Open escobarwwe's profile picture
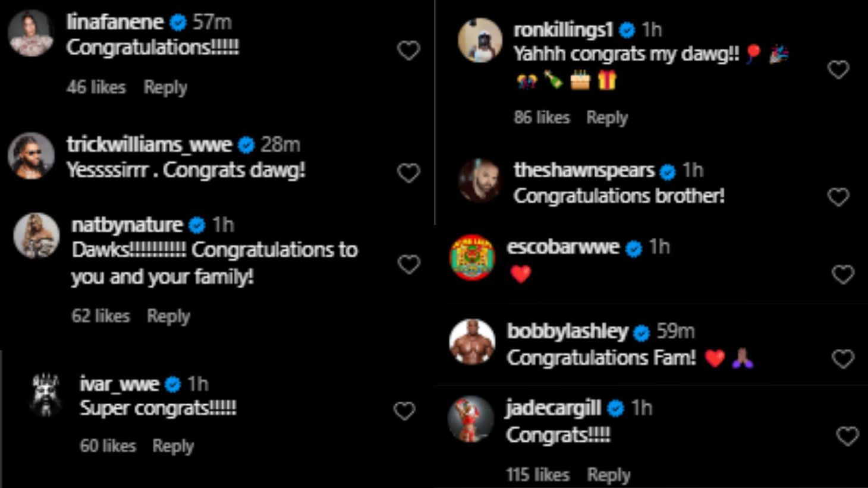The width and height of the screenshot is (868, 488). tap(472, 257)
